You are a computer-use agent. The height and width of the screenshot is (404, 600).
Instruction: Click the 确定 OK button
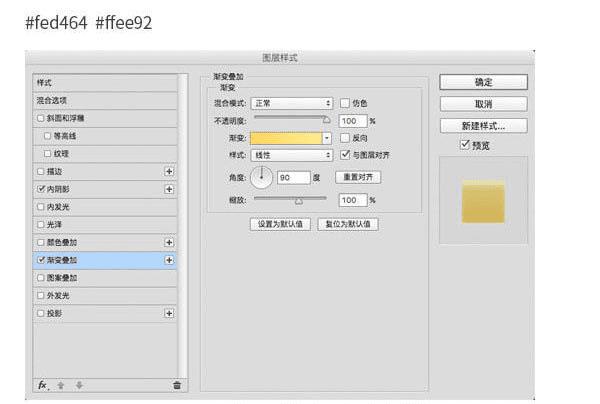coord(484,82)
